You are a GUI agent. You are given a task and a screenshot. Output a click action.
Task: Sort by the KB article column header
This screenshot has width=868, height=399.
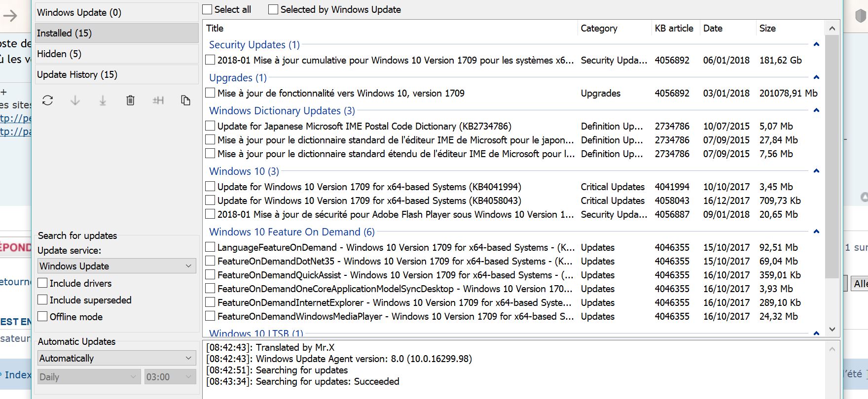(x=676, y=28)
